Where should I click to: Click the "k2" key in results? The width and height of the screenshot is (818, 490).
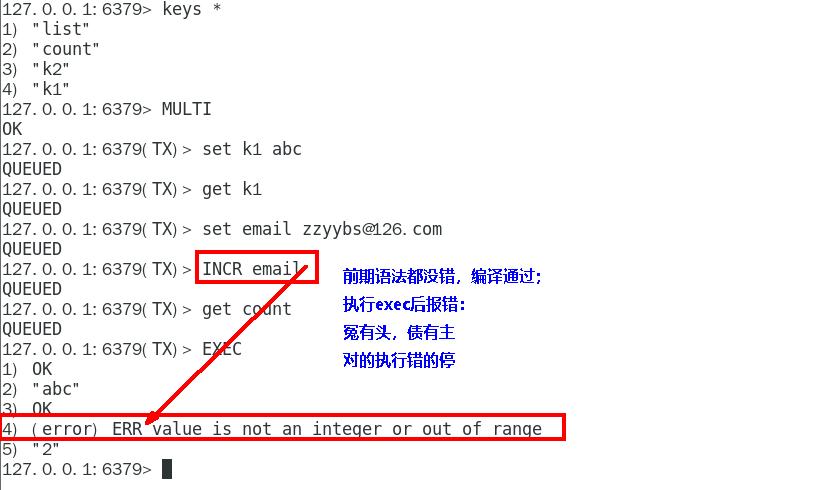51,69
